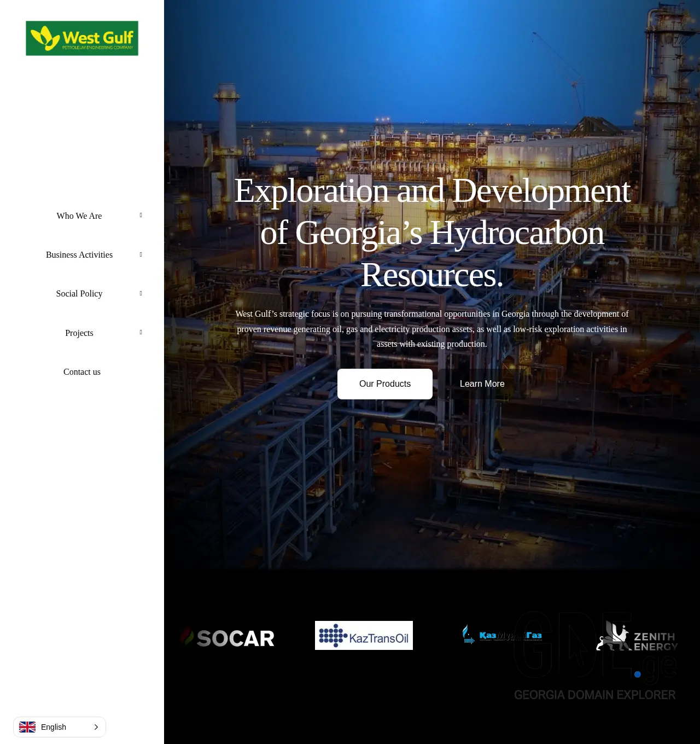Open the language selector chevron
700x744 pixels.
(x=96, y=726)
